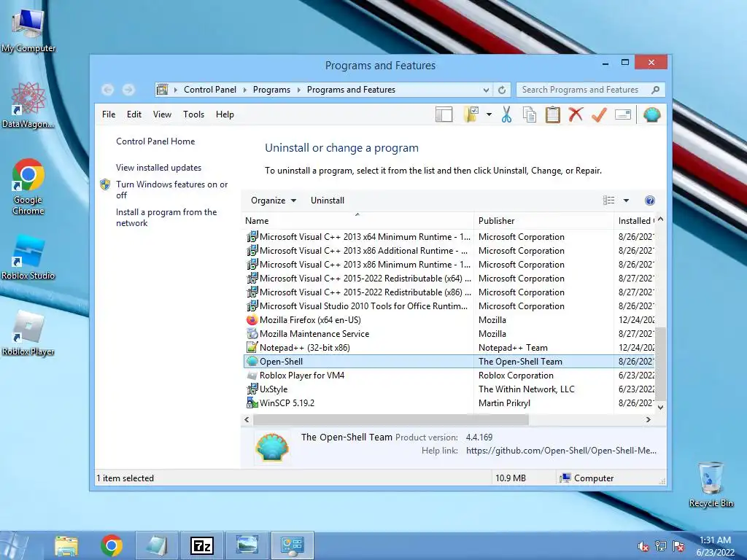Open the Tools menu
Image resolution: width=747 pixels, height=560 pixels.
[193, 114]
